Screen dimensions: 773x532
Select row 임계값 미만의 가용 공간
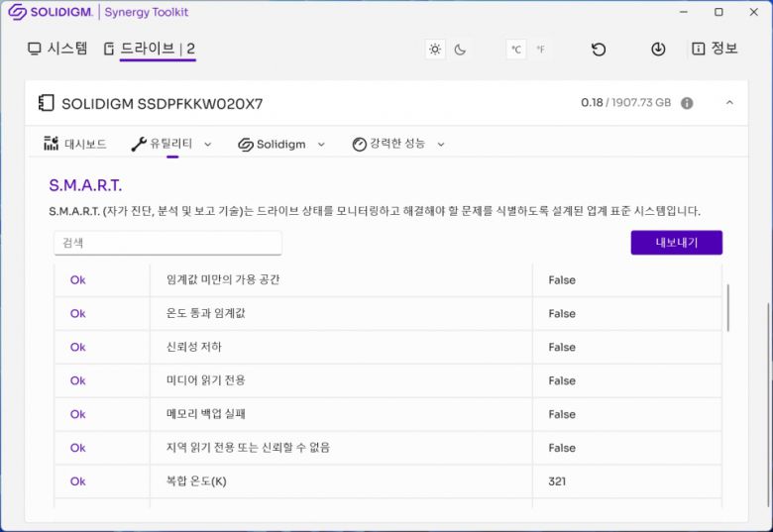click(x=387, y=279)
